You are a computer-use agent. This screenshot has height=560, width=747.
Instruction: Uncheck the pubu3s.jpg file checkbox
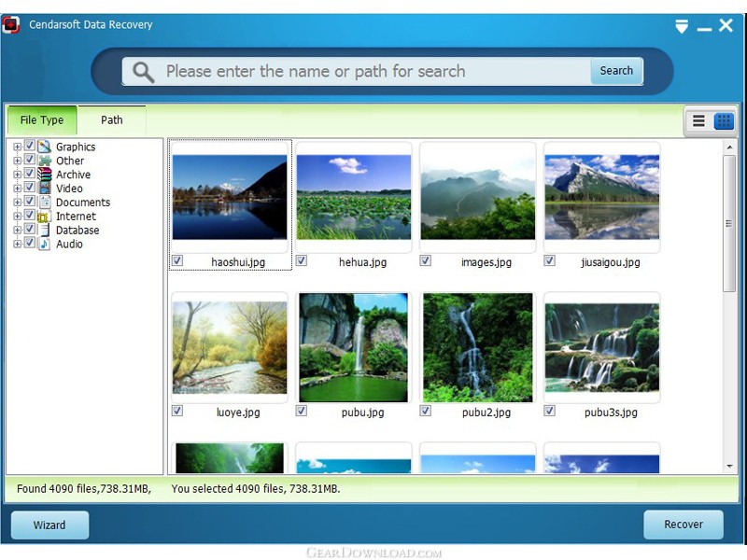tap(549, 411)
